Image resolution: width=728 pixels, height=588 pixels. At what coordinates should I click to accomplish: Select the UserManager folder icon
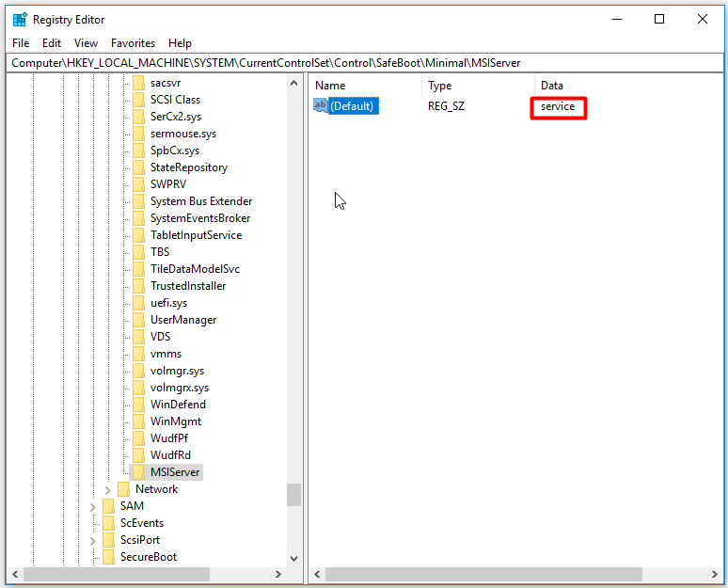(x=138, y=320)
